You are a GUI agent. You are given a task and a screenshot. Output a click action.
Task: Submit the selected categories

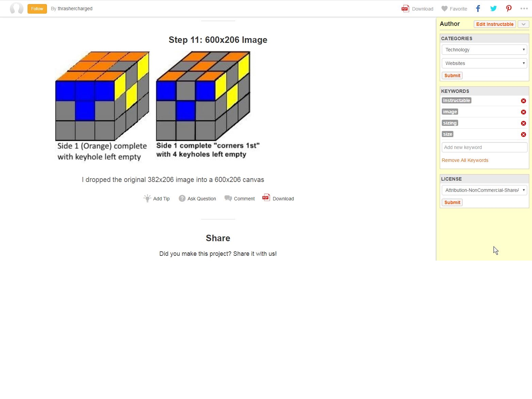pyautogui.click(x=452, y=76)
